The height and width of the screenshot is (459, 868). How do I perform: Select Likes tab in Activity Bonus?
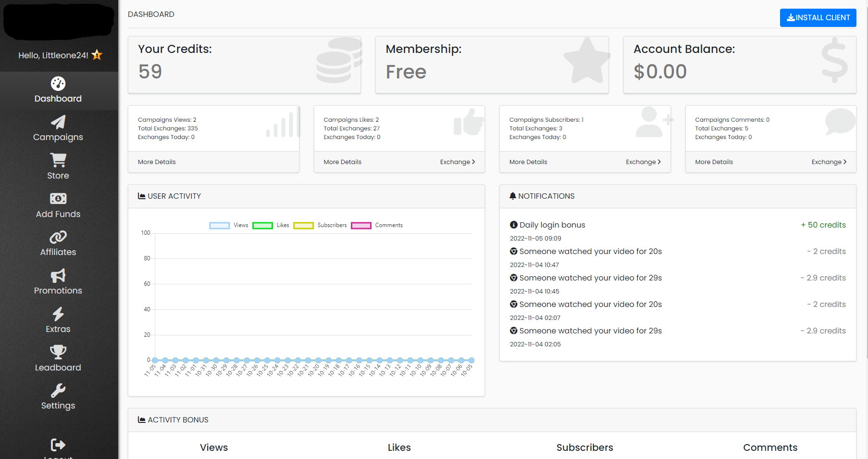click(x=399, y=447)
